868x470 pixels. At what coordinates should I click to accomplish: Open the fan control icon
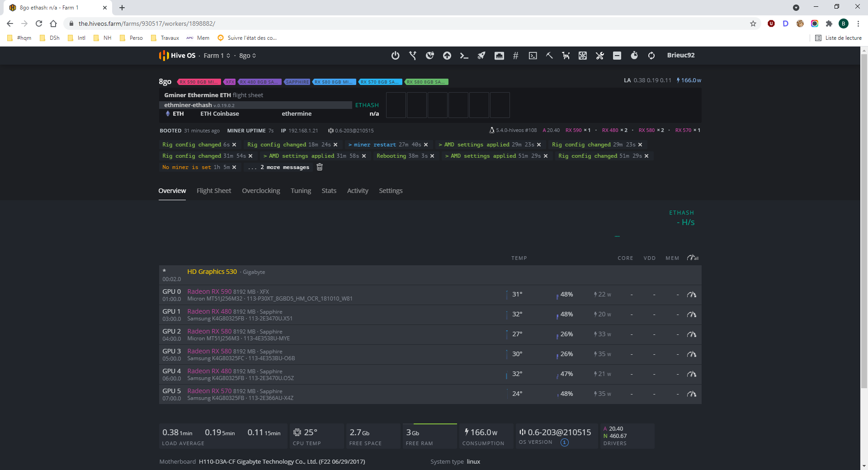[x=583, y=56]
